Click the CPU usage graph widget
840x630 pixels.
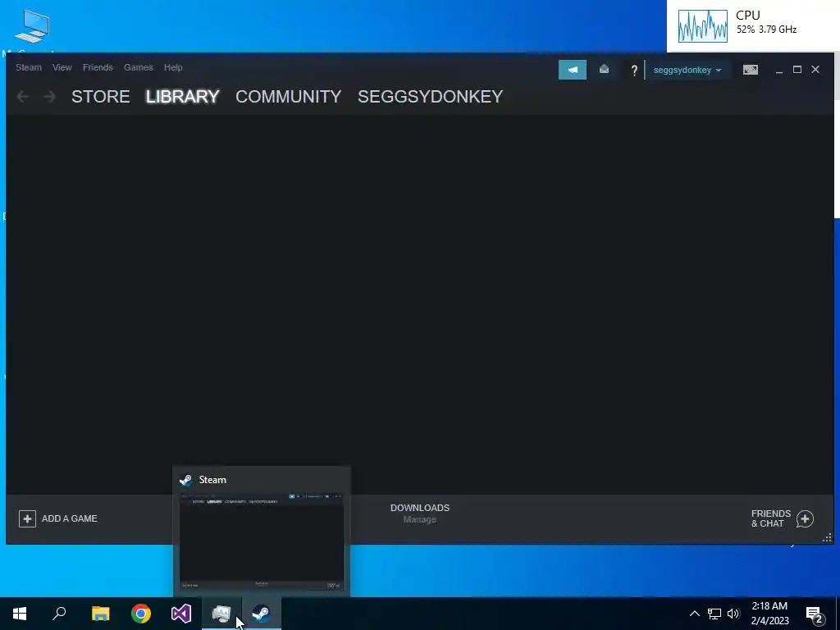click(703, 25)
